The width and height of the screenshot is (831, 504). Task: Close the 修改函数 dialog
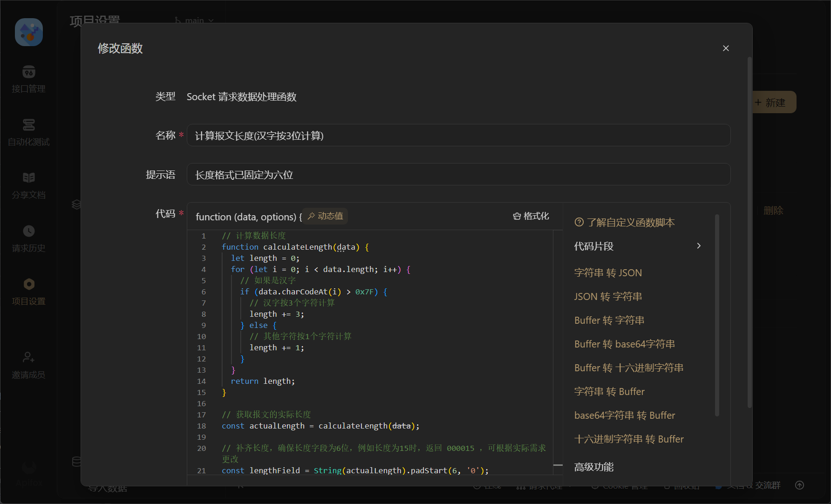(726, 48)
